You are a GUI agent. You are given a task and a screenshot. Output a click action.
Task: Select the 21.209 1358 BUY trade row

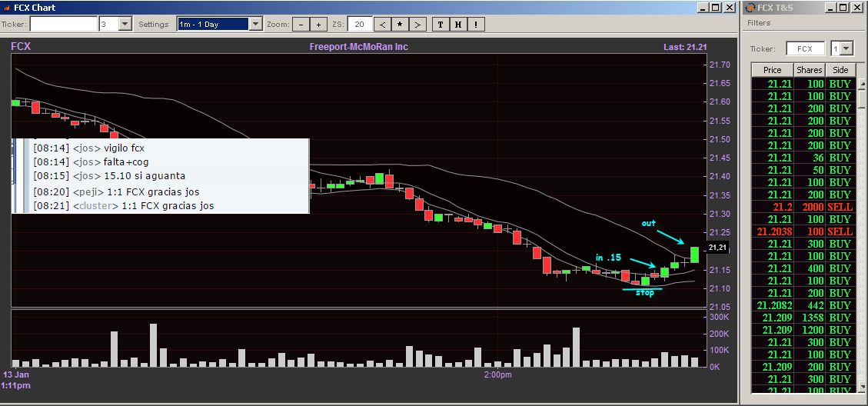tap(803, 318)
